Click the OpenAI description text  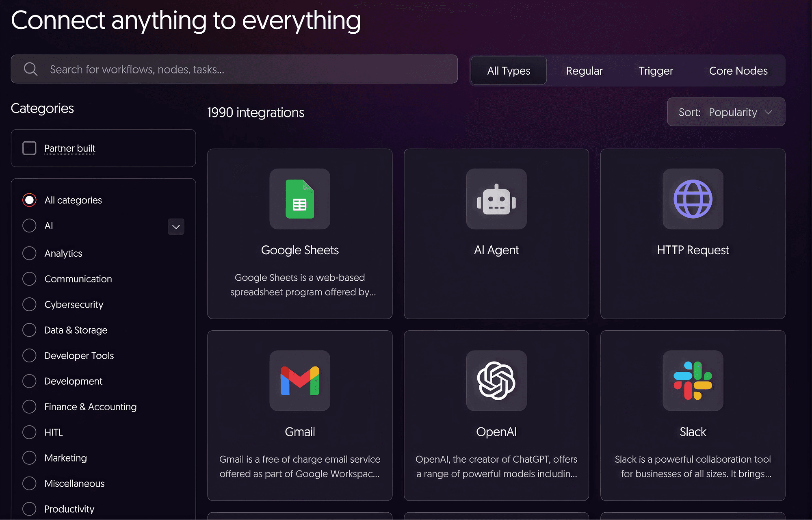click(496, 466)
